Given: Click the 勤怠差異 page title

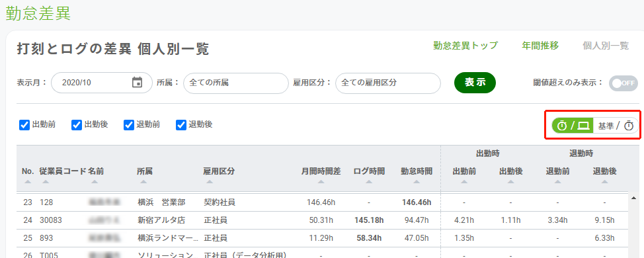Looking at the screenshot, I should [x=38, y=13].
